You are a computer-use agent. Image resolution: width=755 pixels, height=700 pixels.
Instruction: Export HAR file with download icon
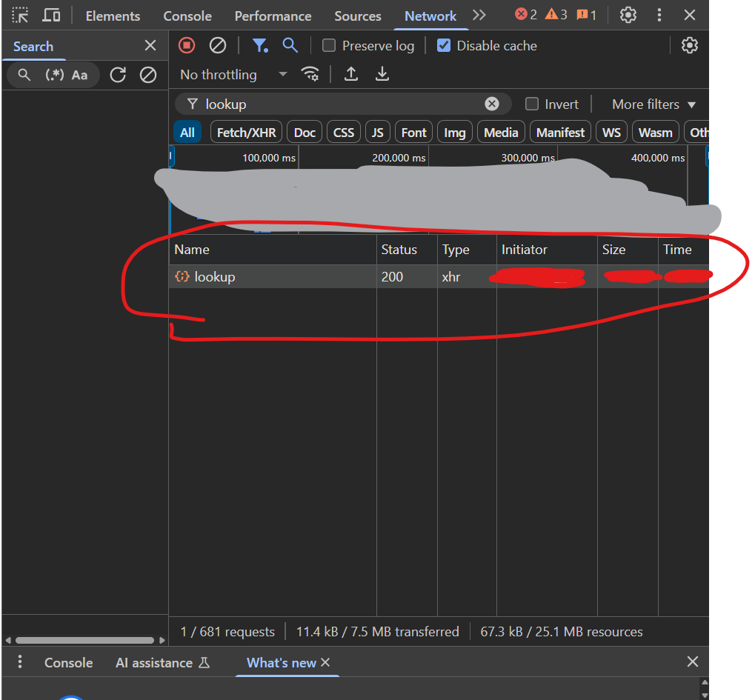click(x=382, y=74)
